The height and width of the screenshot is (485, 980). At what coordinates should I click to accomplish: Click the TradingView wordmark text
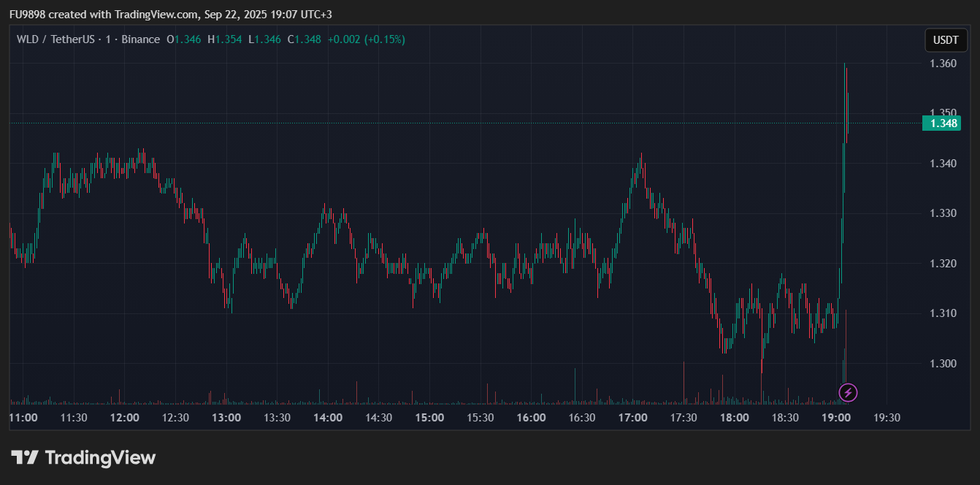point(100,458)
